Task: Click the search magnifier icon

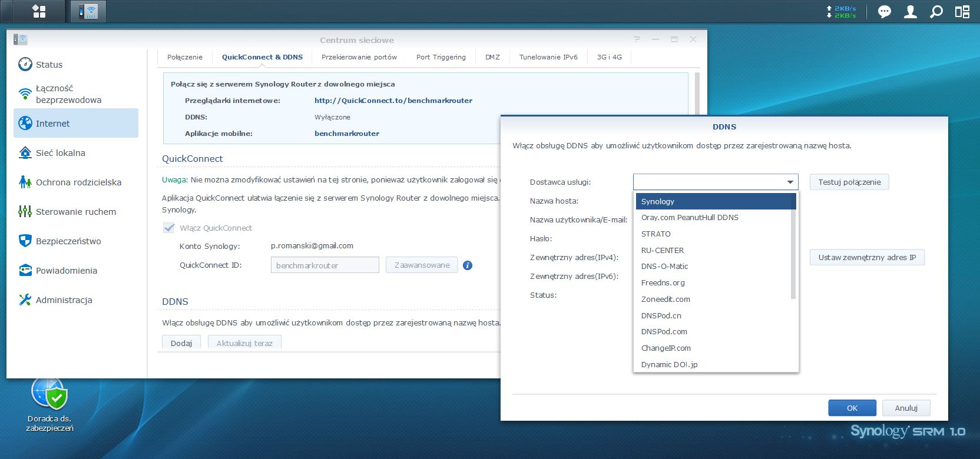Action: [936, 12]
